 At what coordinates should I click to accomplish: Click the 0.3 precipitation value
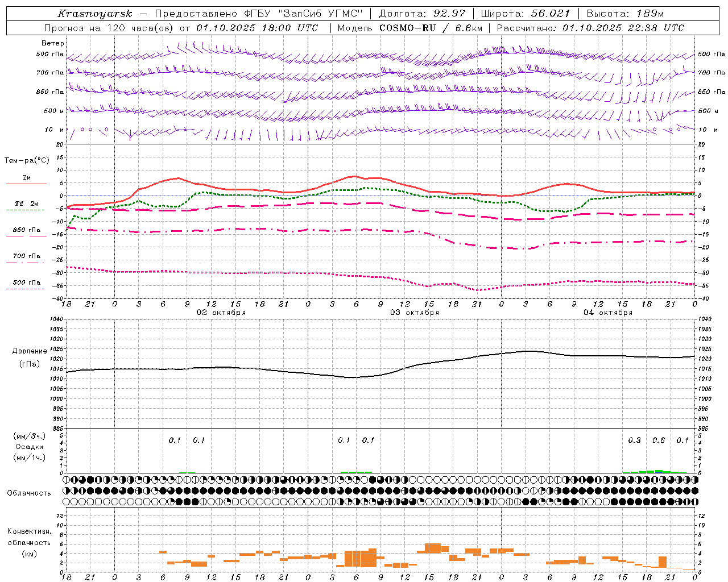pos(634,440)
